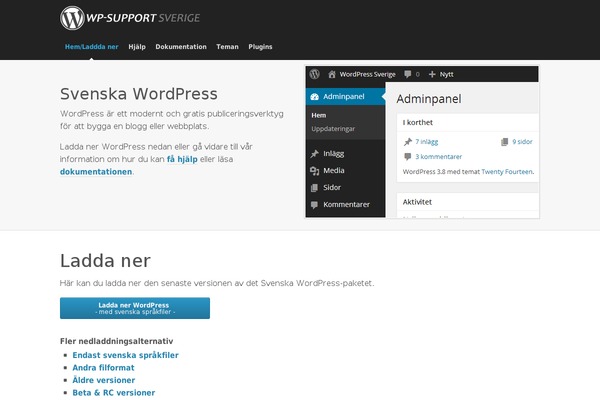Click the home icon beside WordPress Sverige
The height and width of the screenshot is (400, 600).
point(332,74)
